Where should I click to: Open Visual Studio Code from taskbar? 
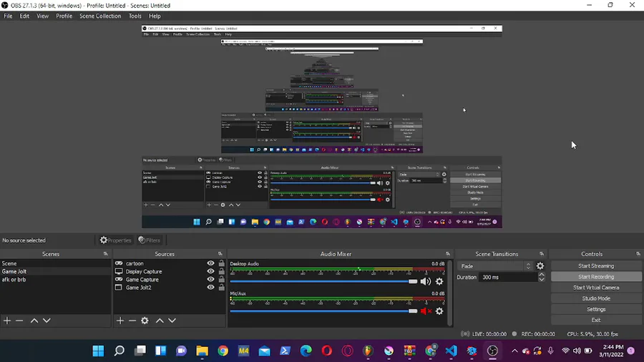451,351
